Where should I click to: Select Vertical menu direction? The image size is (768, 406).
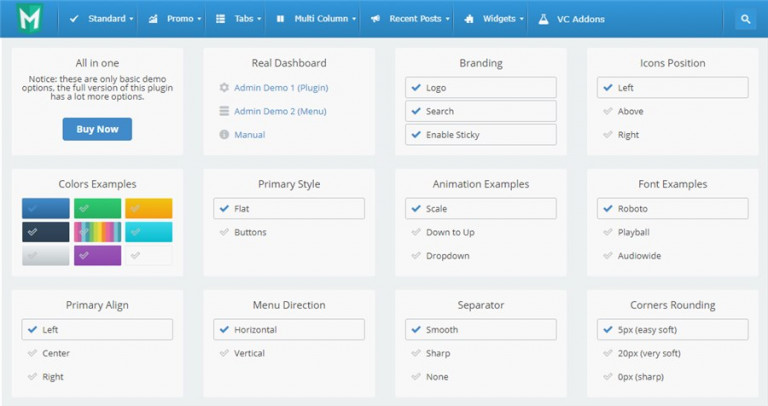pyautogui.click(x=289, y=353)
